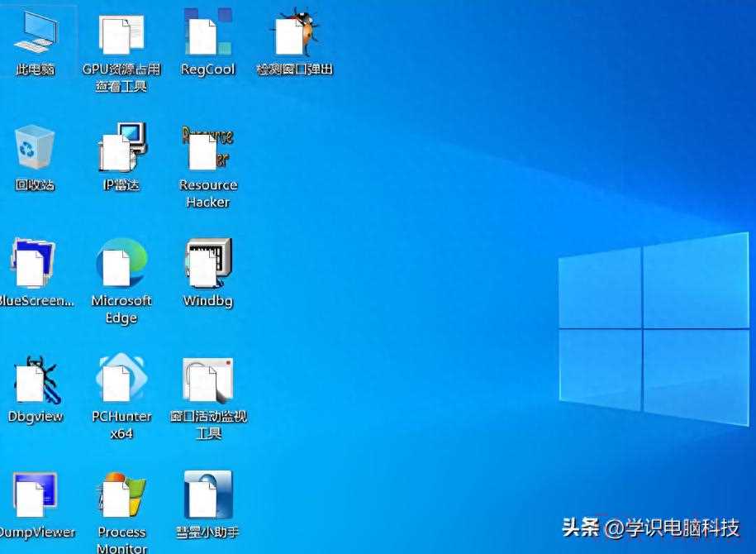Image resolution: width=756 pixels, height=554 pixels.
Task: Select the Dbgview desktop icon
Action: click(x=35, y=380)
